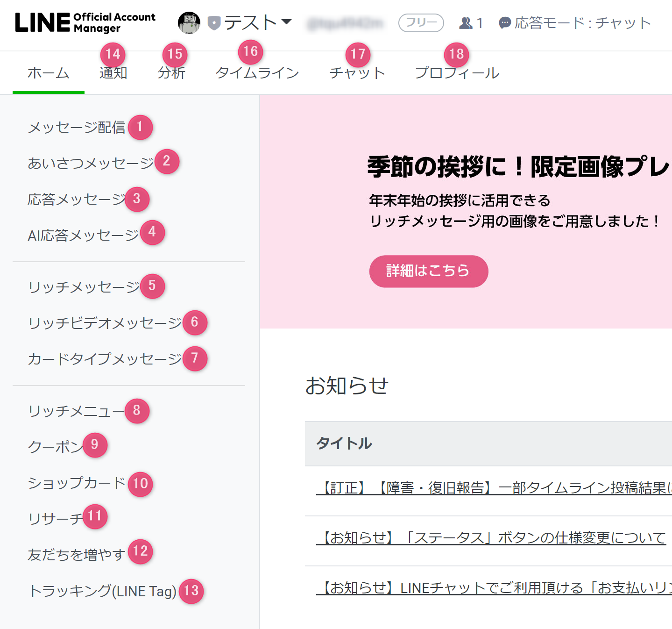The width and height of the screenshot is (672, 629).
Task: Switch to the タイムライン tab
Action: (x=257, y=73)
